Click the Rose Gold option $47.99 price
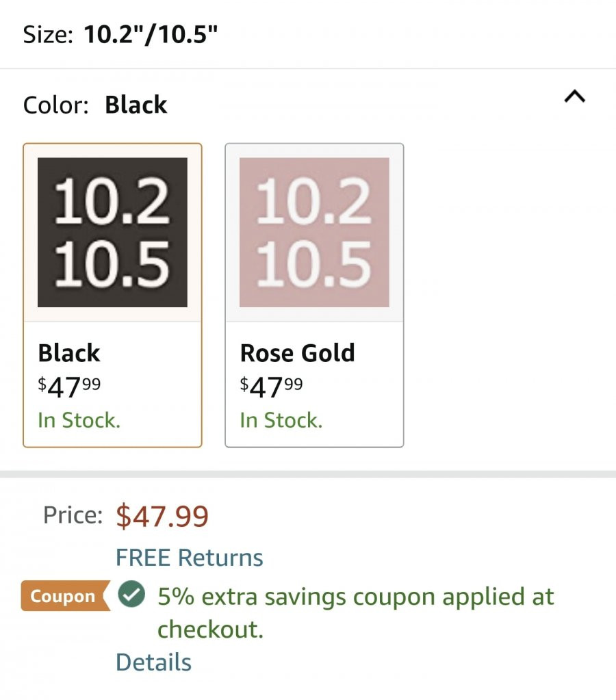 pos(271,387)
